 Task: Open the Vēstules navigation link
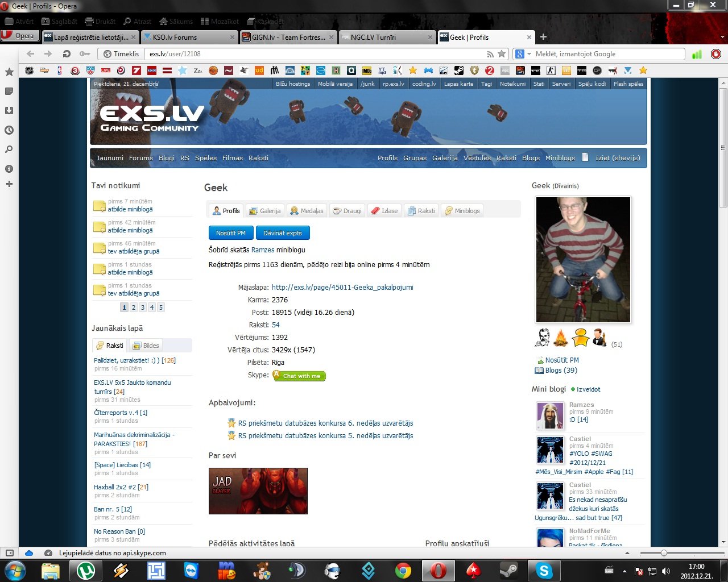click(x=477, y=158)
